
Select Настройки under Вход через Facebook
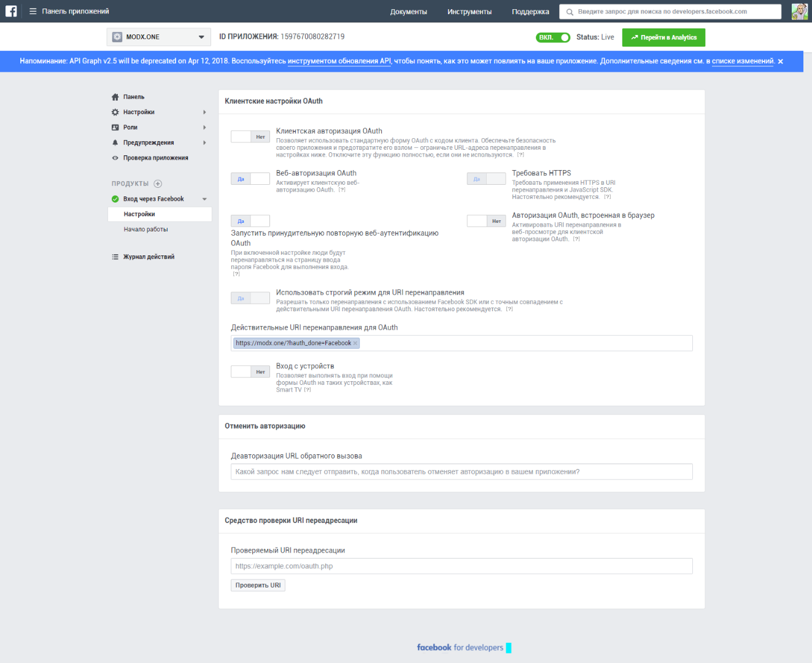click(x=160, y=214)
